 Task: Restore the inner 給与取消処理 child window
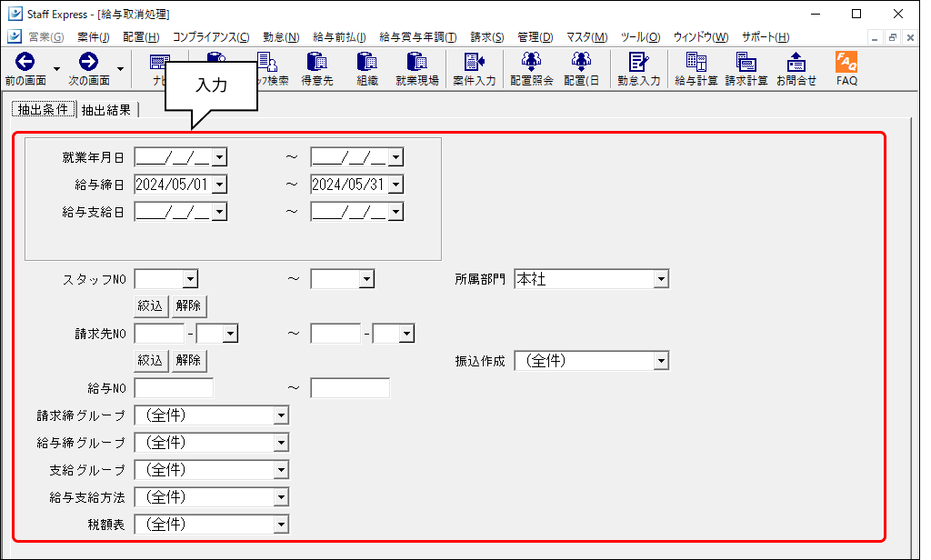pos(892,37)
